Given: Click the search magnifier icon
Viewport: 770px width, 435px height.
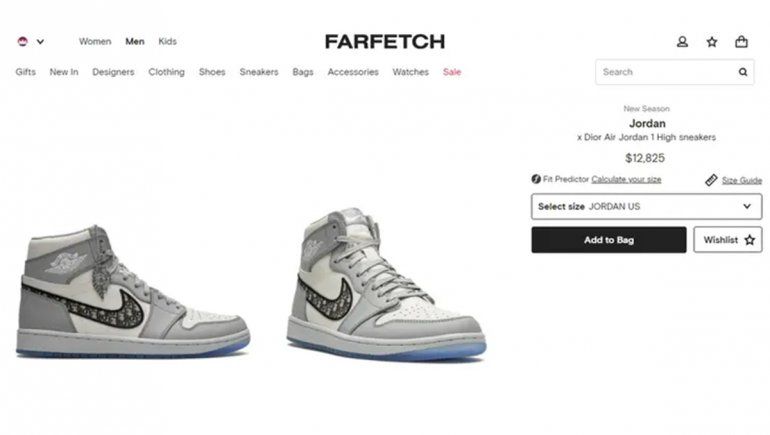Looking at the screenshot, I should coord(743,72).
